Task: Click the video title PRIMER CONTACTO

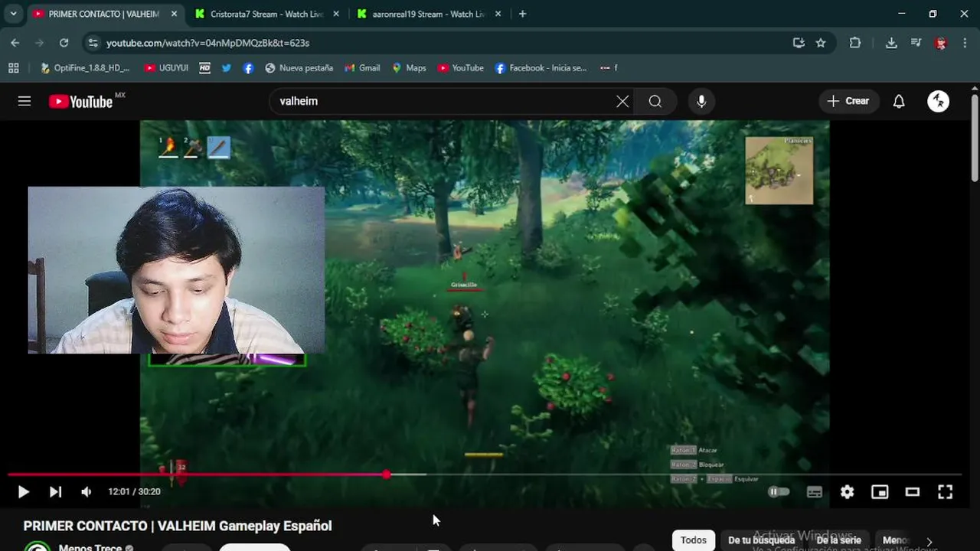Action: [178, 526]
